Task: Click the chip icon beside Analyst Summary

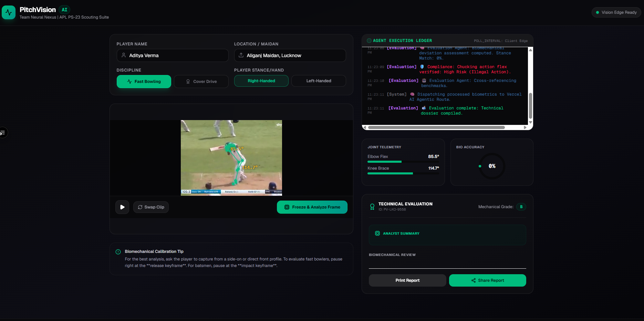Action: click(377, 233)
